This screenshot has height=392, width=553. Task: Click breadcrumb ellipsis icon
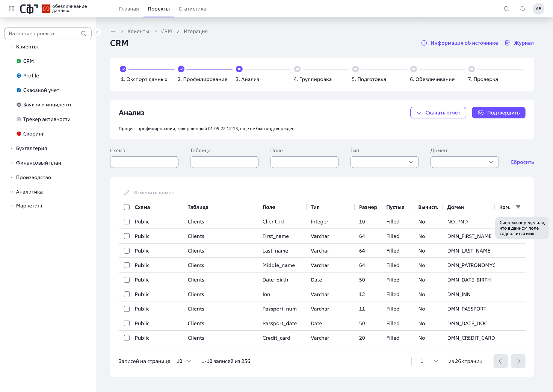point(113,31)
